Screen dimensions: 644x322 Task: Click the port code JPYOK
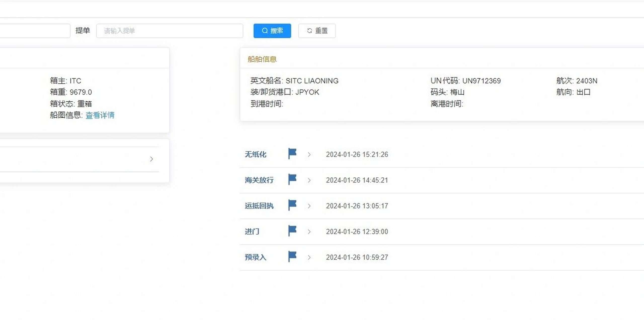tap(307, 92)
